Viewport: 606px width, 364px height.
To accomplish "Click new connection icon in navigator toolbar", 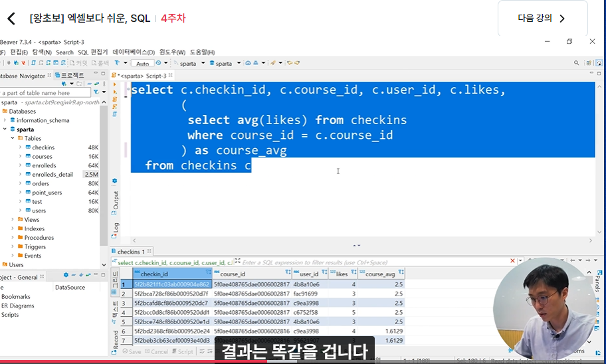I will 64,84.
